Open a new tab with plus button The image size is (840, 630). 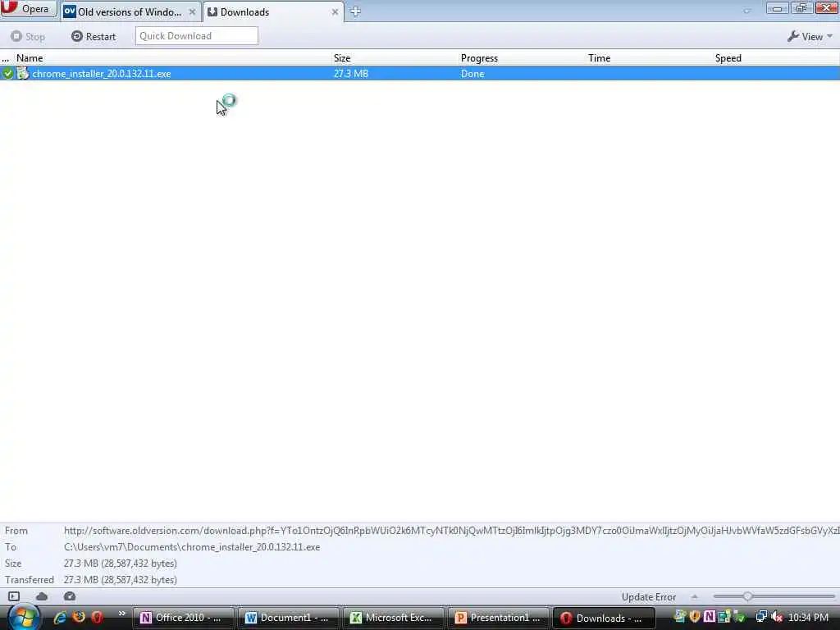355,11
